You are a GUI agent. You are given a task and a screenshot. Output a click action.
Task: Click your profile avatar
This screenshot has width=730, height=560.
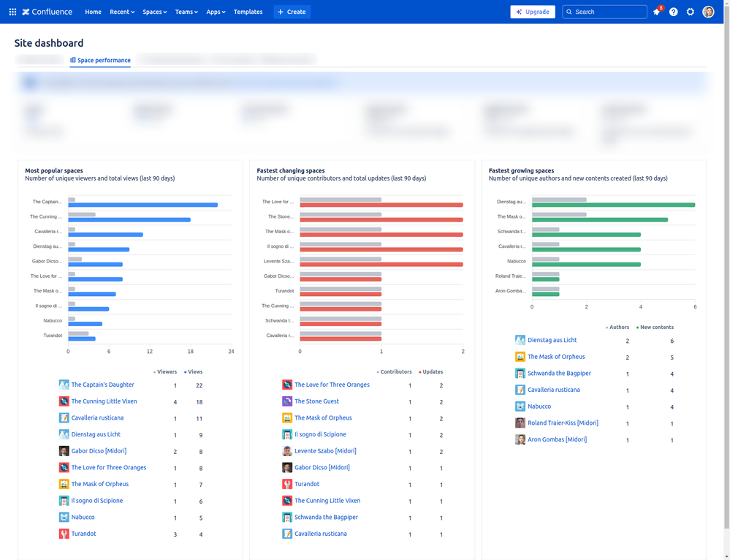click(x=707, y=12)
